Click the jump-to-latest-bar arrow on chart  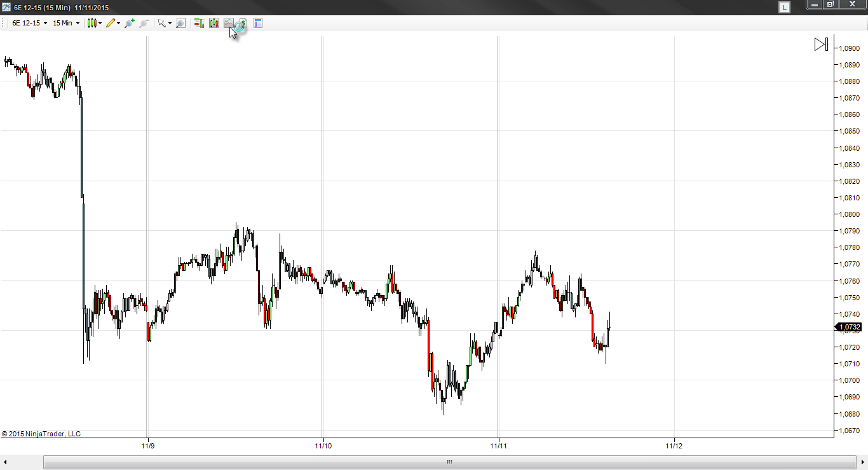click(x=821, y=45)
